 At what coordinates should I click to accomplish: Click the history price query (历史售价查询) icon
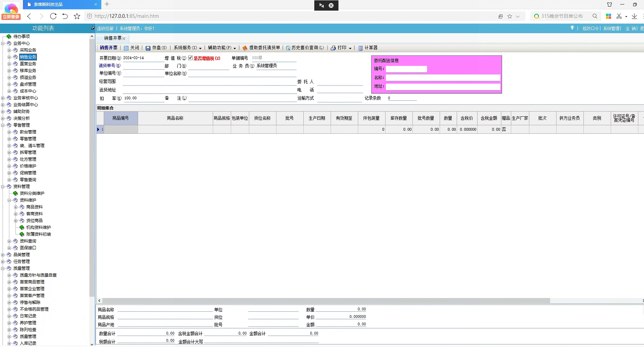coord(288,48)
